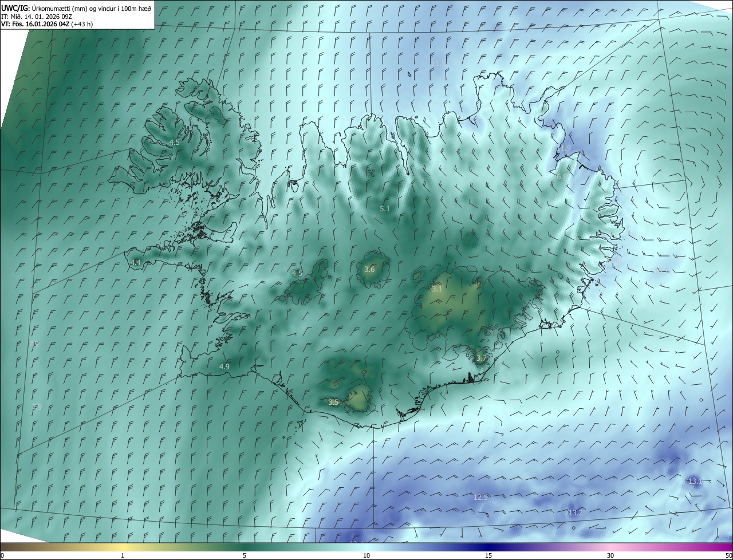The width and height of the screenshot is (733, 560).
Task: Click the color scale tick label 15
Action: pyautogui.click(x=488, y=555)
